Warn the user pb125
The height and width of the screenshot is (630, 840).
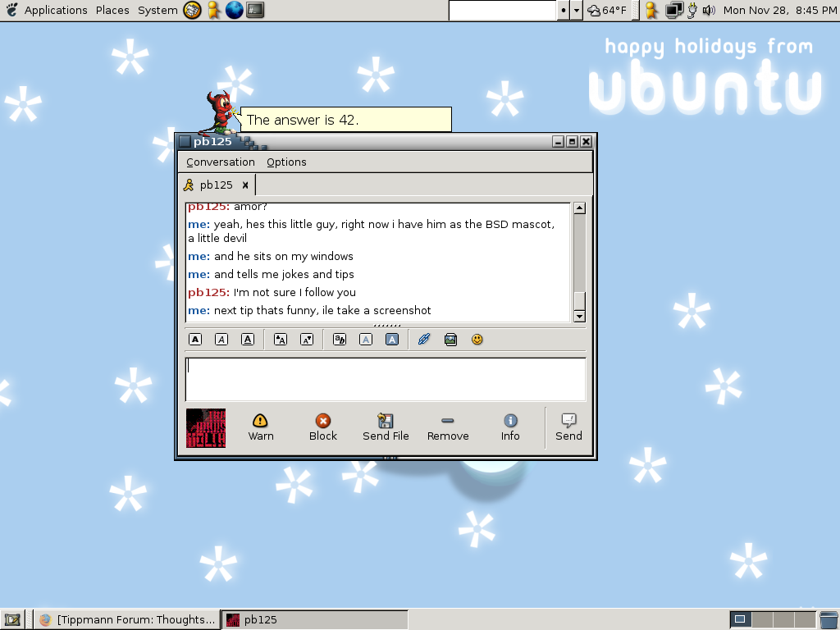point(261,427)
